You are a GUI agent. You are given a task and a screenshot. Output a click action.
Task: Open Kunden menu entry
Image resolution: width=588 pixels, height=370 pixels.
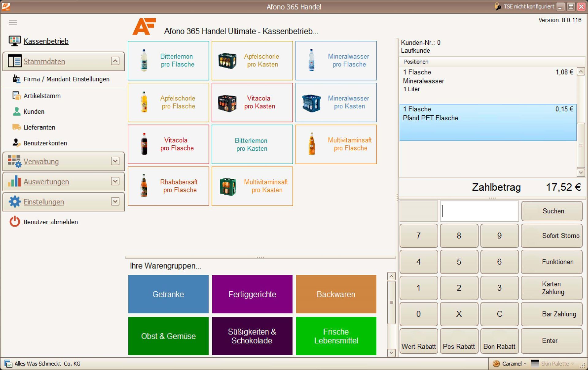pos(34,112)
